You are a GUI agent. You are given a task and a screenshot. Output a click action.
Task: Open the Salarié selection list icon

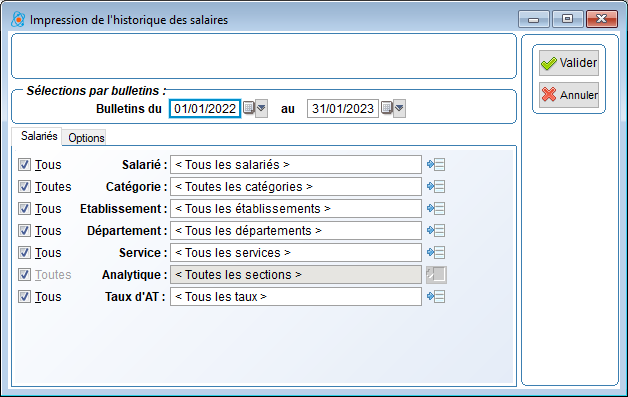pos(436,165)
